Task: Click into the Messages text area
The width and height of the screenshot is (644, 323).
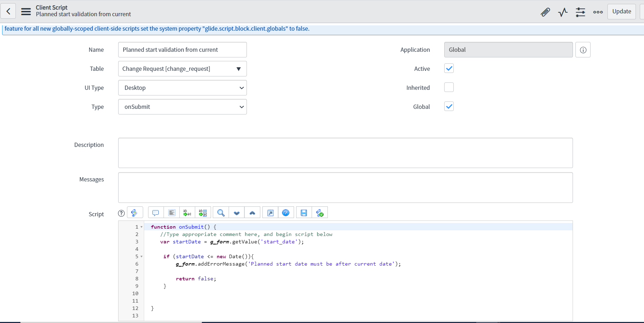Action: coord(345,187)
